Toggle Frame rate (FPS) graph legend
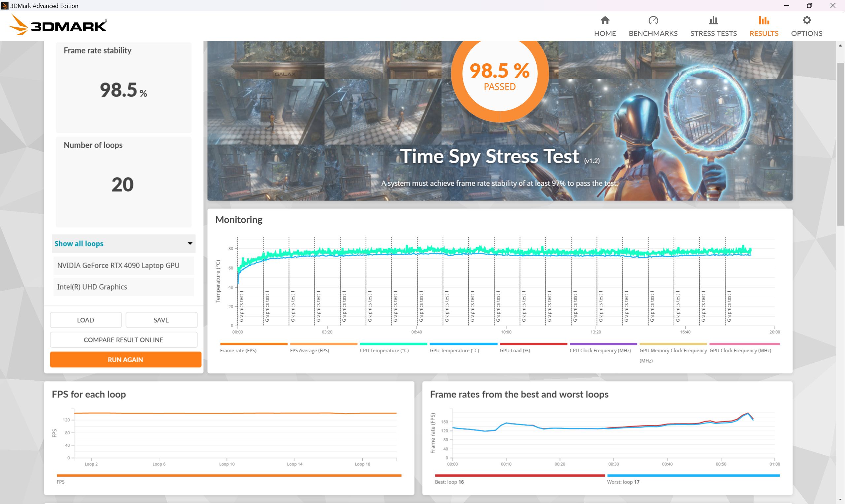The image size is (845, 504). (253, 347)
